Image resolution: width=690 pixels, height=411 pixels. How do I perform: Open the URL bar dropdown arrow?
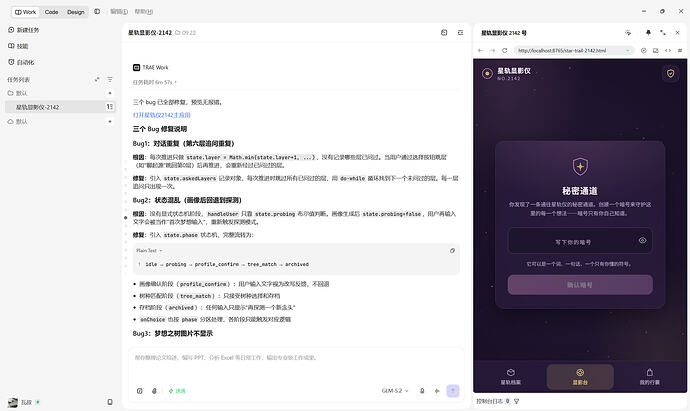(x=628, y=51)
